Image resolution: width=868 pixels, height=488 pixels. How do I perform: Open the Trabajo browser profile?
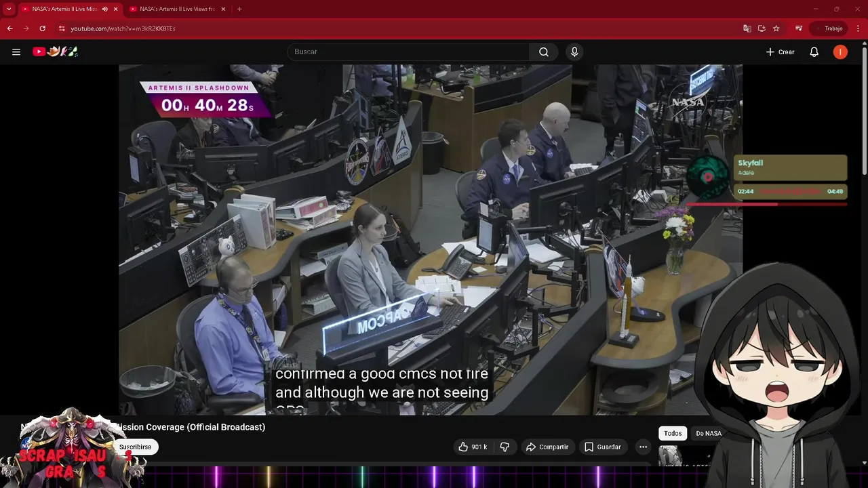coord(829,28)
